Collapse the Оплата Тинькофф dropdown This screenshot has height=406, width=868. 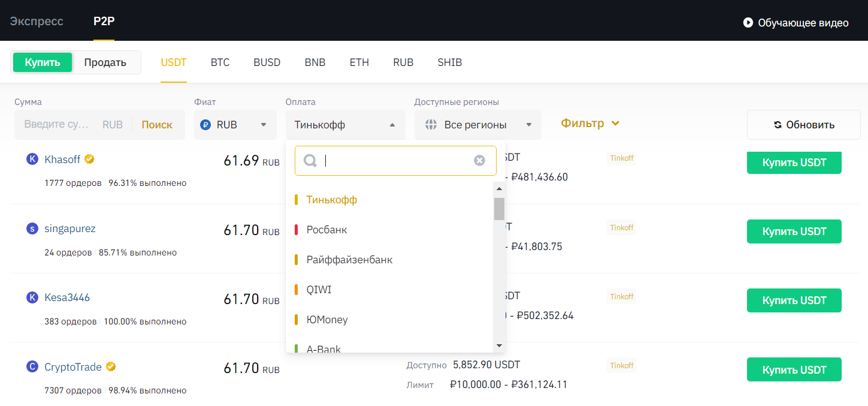(x=346, y=125)
